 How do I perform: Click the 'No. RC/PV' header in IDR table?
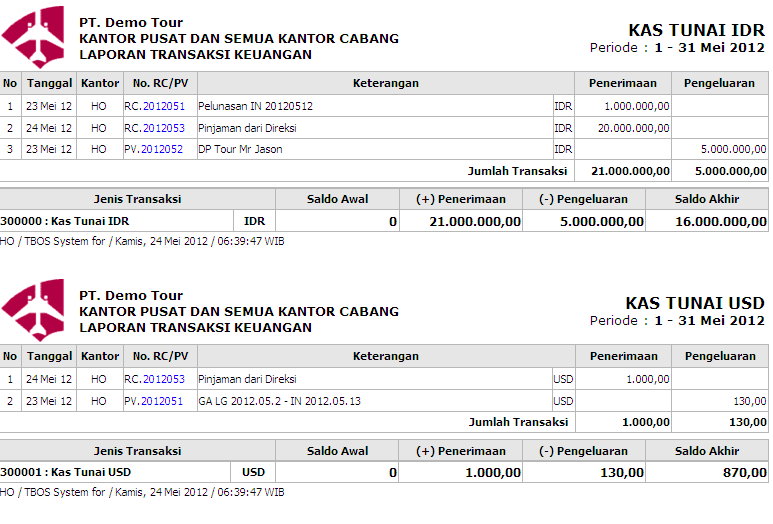point(160,83)
